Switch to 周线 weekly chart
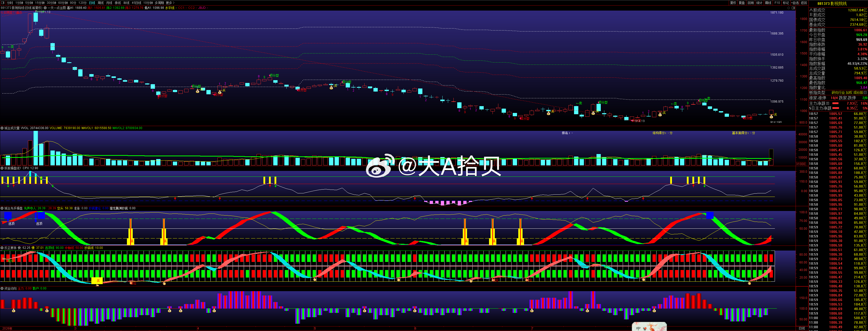This screenshot has width=868, height=331. coord(101,3)
